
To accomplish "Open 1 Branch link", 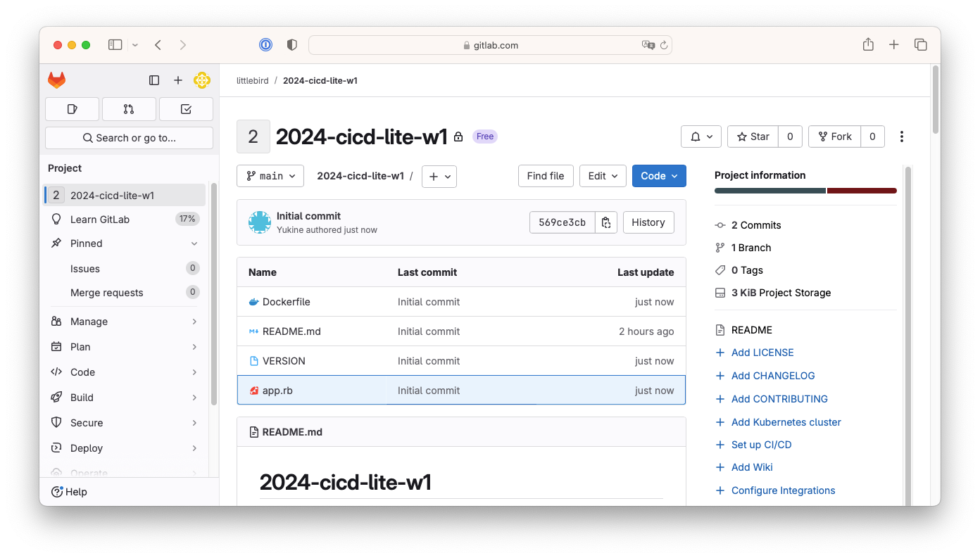I will pos(751,248).
